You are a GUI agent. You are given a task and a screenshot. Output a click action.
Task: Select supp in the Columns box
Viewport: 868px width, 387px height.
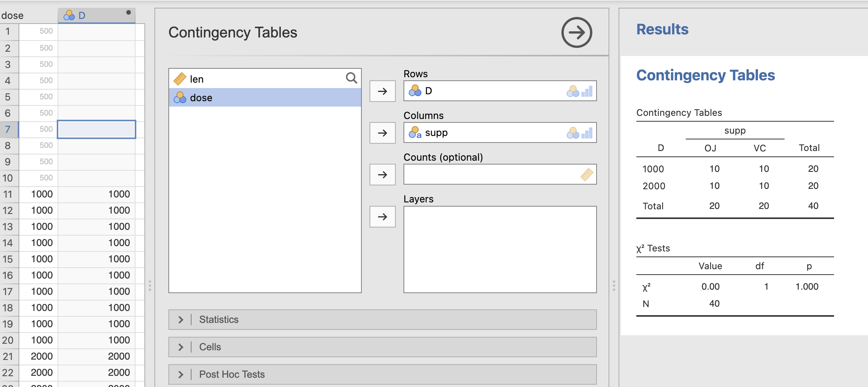point(436,133)
